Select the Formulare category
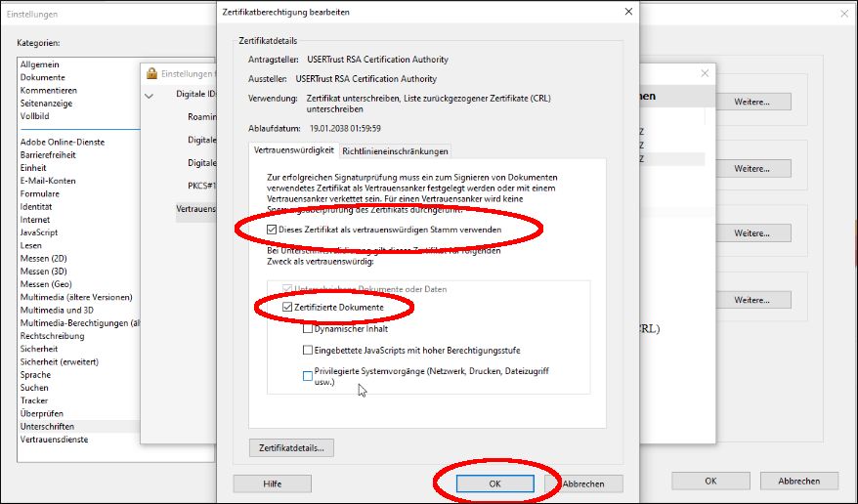The width and height of the screenshot is (858, 504). click(40, 193)
